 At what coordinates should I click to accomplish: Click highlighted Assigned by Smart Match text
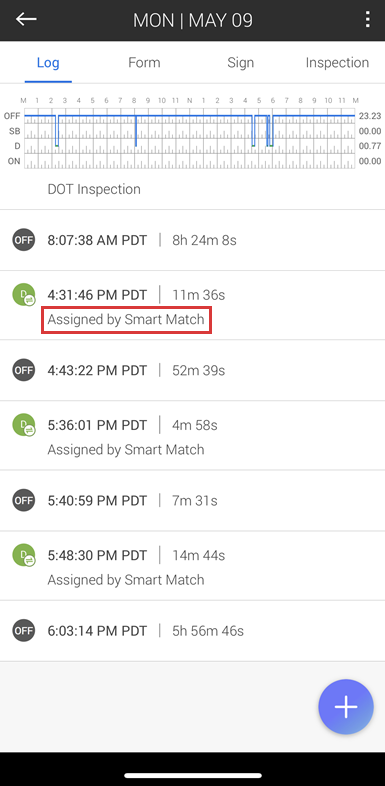tap(126, 319)
